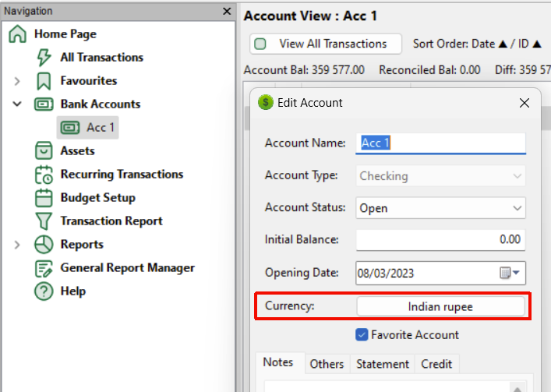
Task: Click the Account Bal: 359 577.00 text
Action: (304, 70)
